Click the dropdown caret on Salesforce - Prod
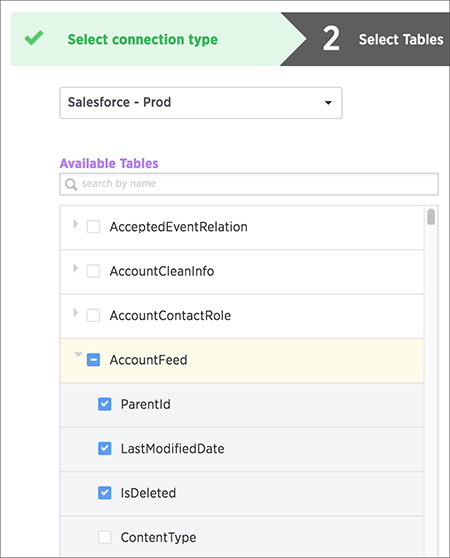 coord(328,103)
